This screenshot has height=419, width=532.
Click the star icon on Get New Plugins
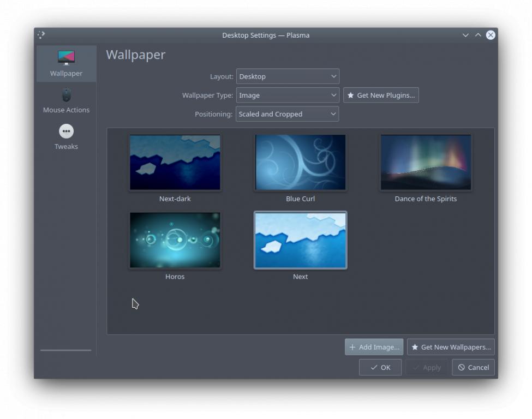(x=351, y=95)
